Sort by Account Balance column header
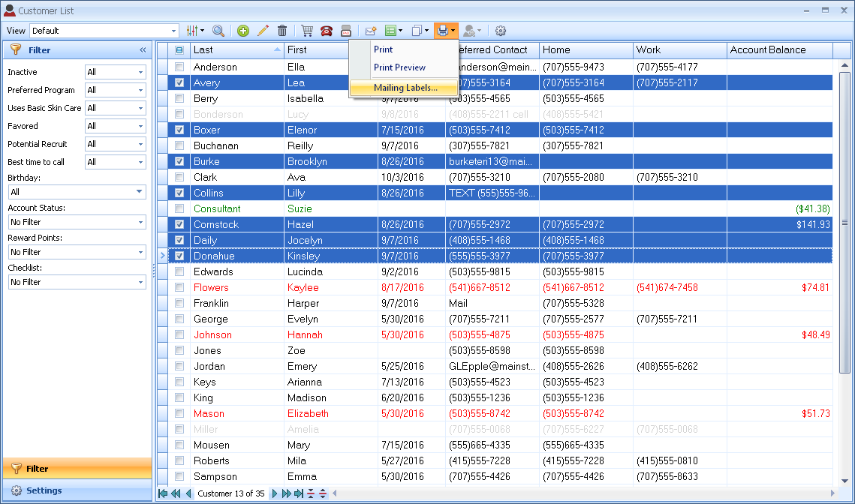This screenshot has width=855, height=504. click(x=780, y=50)
